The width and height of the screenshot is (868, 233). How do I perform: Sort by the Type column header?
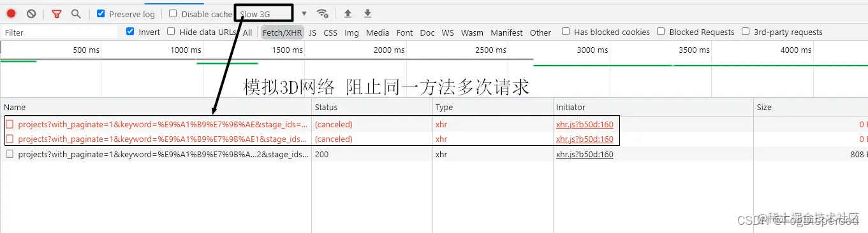[493, 107]
